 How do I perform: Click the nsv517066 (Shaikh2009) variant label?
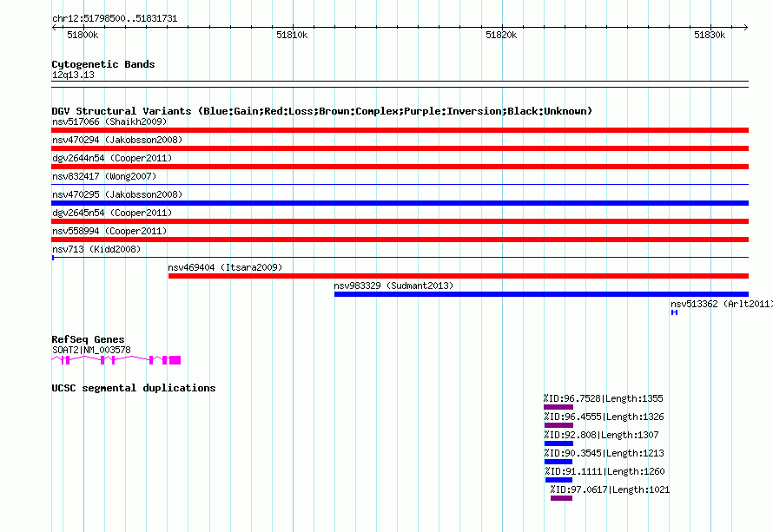pos(109,122)
